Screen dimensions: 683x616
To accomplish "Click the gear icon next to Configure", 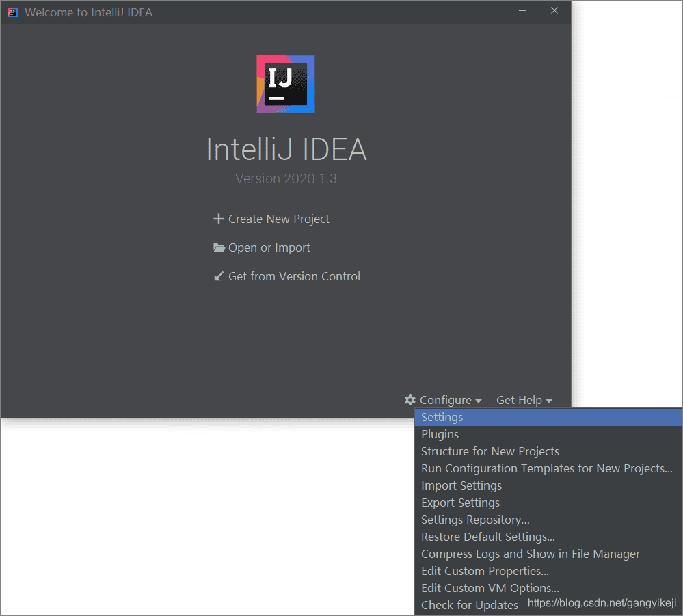I will [x=410, y=400].
